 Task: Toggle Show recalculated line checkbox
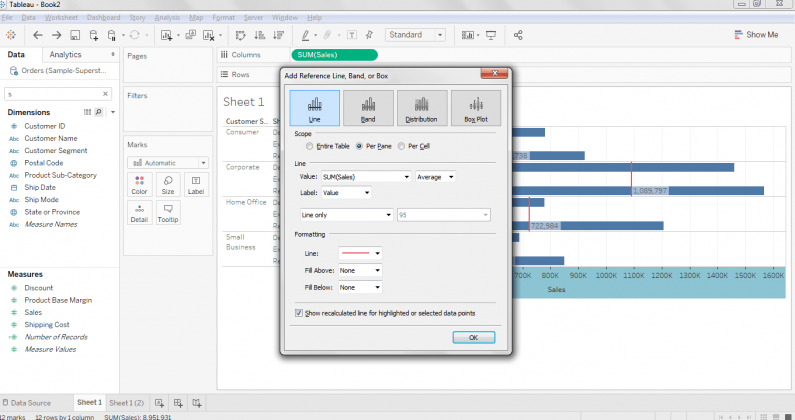pos(299,313)
